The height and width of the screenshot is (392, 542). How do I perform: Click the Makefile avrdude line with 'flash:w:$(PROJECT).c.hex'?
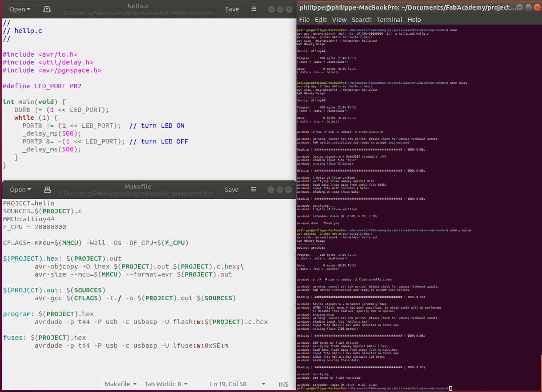[x=151, y=322]
